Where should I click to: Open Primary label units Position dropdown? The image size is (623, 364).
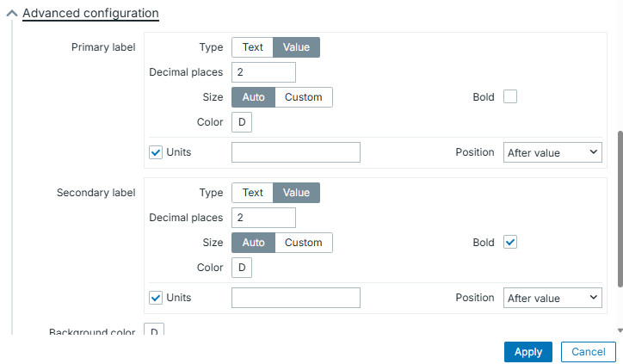click(552, 152)
